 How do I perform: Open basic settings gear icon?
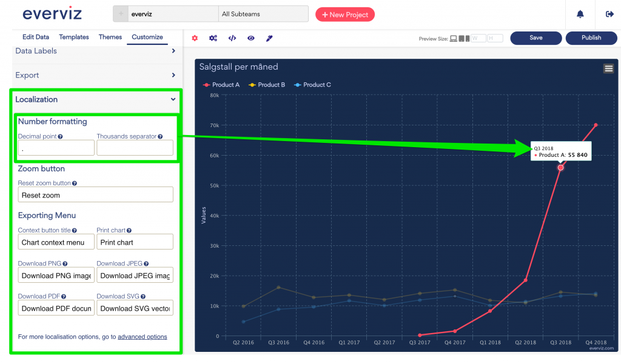[195, 38]
